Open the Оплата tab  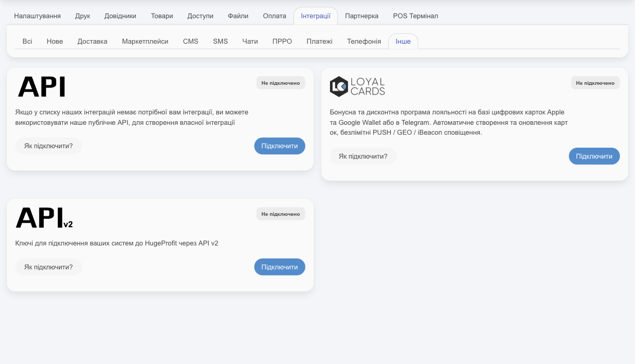coord(275,16)
